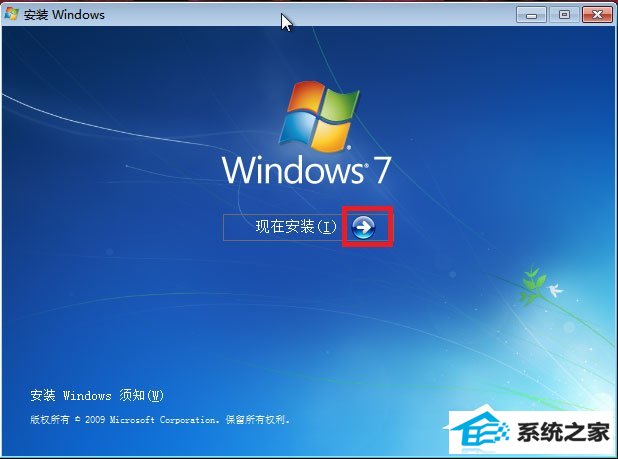
Task: Minimize the 安装 Windows window
Action: [531, 15]
